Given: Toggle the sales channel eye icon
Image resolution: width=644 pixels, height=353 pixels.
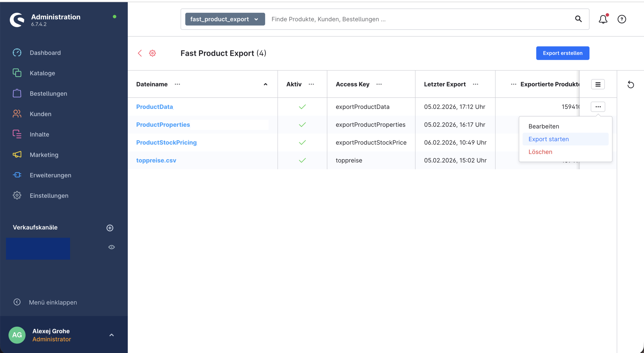Looking at the screenshot, I should point(111,247).
